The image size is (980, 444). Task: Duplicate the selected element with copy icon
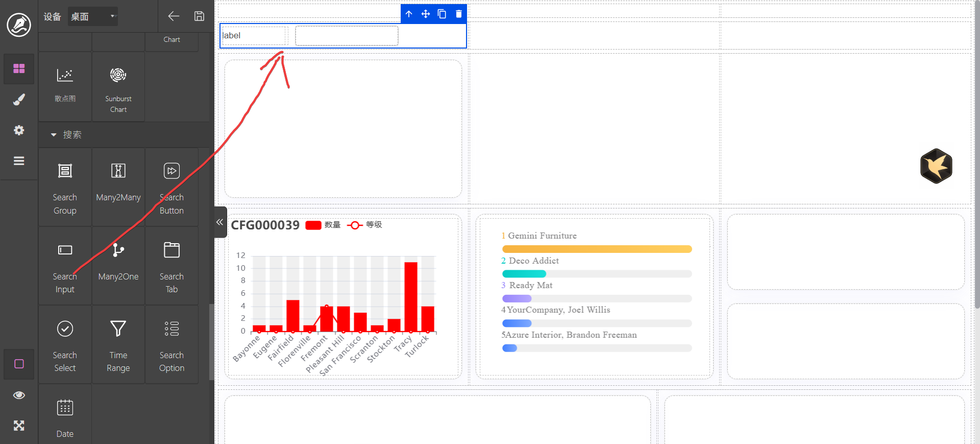click(x=442, y=14)
